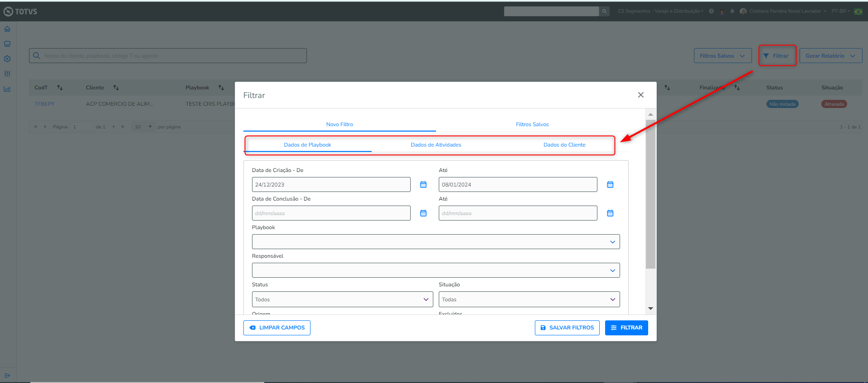Open calendar picker beside the 08/01/2024 date field

tap(610, 185)
